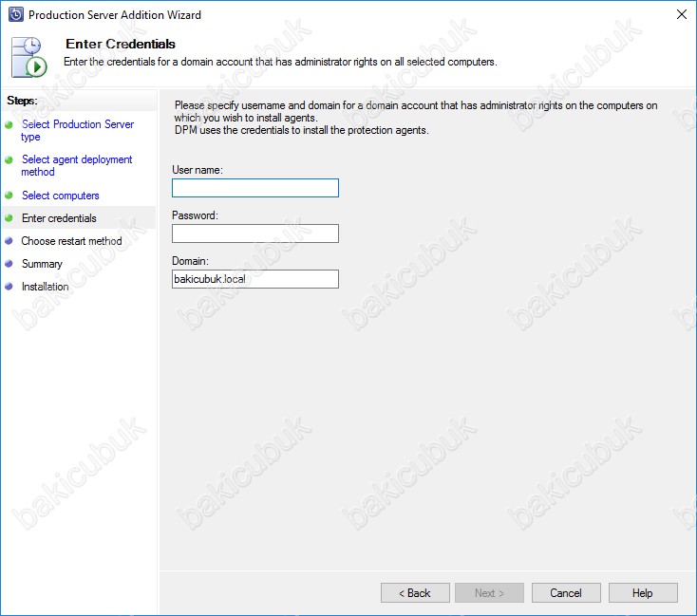Go back with the < Back button
The height and width of the screenshot is (616, 697).
[415, 593]
